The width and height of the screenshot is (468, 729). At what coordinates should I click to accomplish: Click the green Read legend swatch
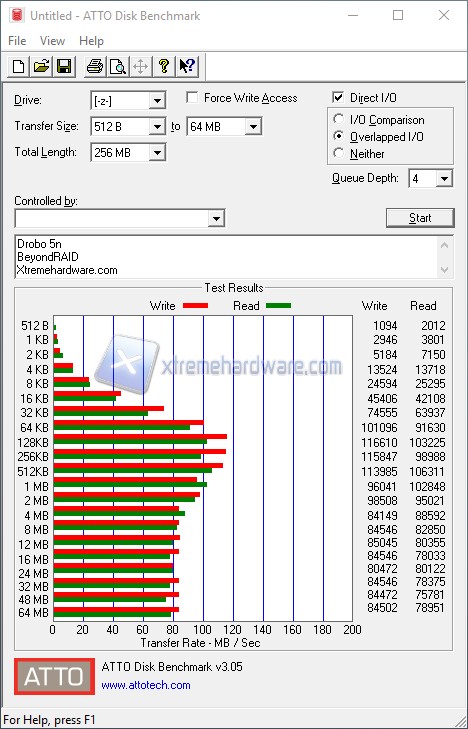click(278, 306)
